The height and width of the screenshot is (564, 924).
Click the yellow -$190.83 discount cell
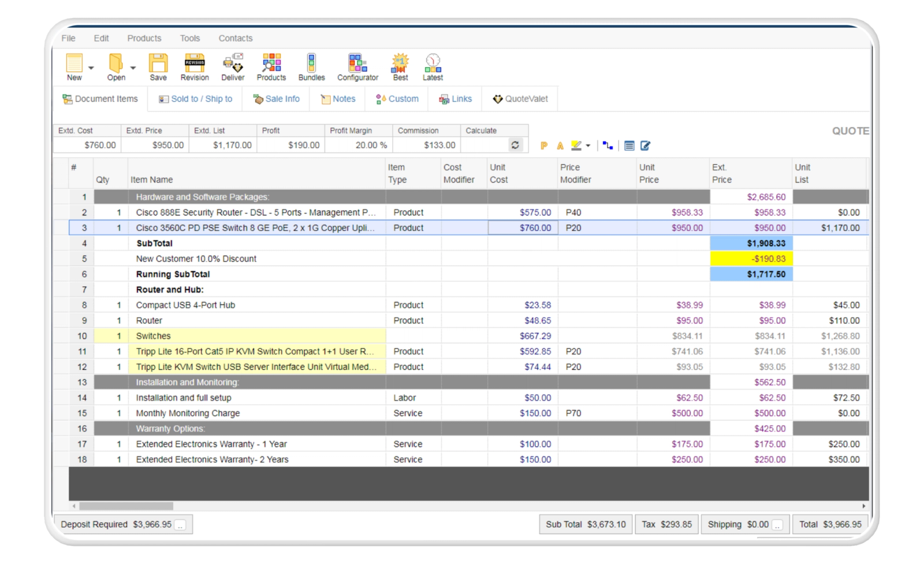[751, 258]
